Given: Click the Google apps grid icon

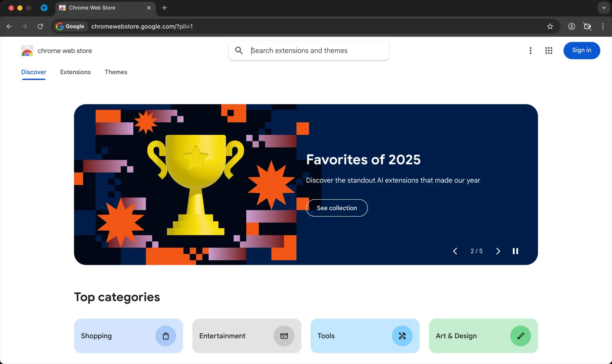Looking at the screenshot, I should (549, 50).
